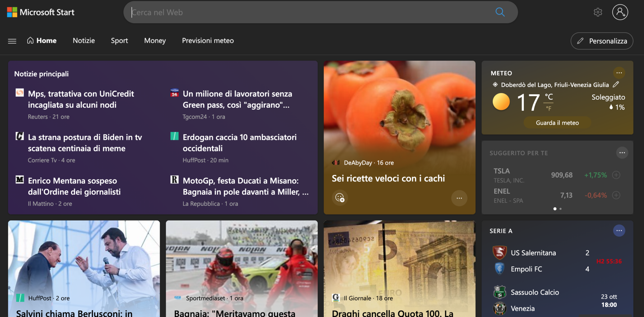Viewport: 644px width, 317px height.
Task: Click the Il Mattino source icon
Action: pyautogui.click(x=19, y=179)
